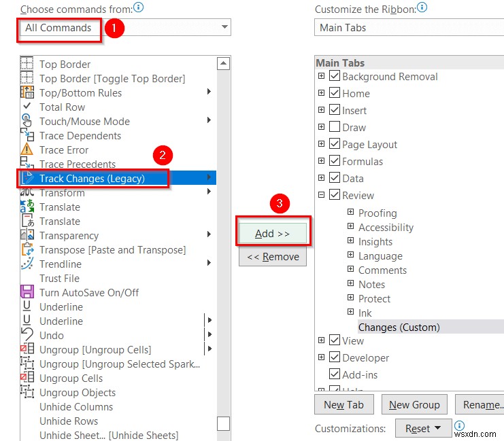This screenshot has height=441, width=504.
Task: Collapse the Review tab tree node
Action: click(321, 194)
